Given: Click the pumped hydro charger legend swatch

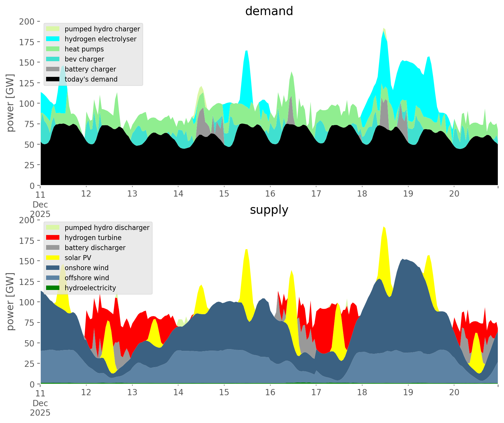Looking at the screenshot, I should [x=53, y=29].
